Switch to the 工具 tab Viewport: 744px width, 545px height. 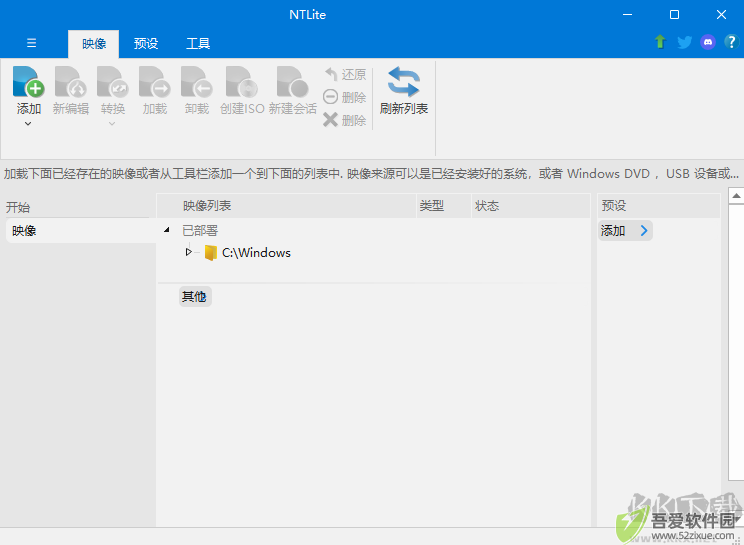(198, 44)
